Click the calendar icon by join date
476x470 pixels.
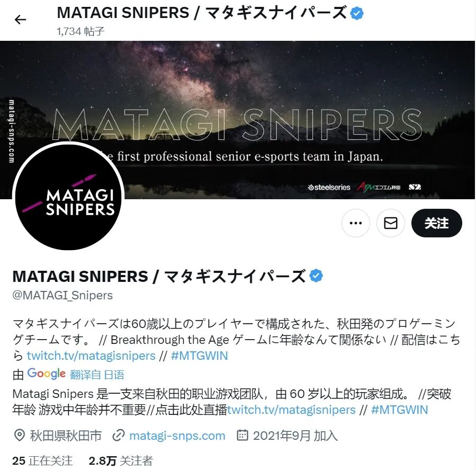[243, 435]
